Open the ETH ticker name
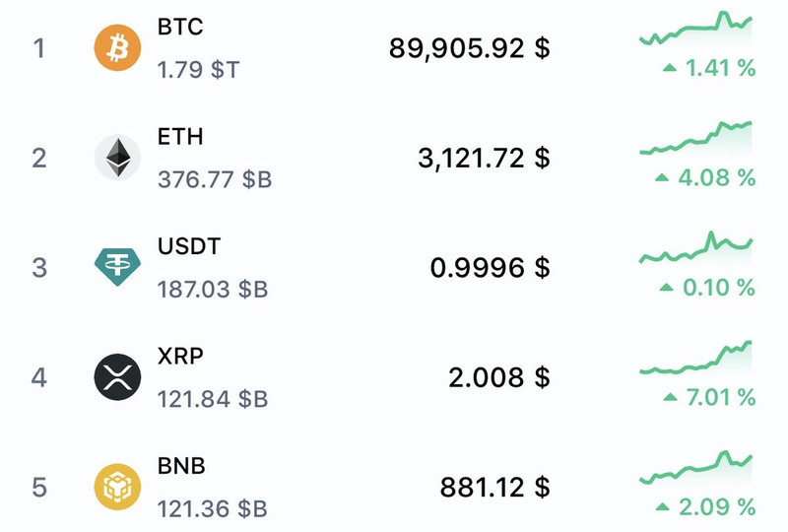The image size is (788, 532). coord(180,136)
